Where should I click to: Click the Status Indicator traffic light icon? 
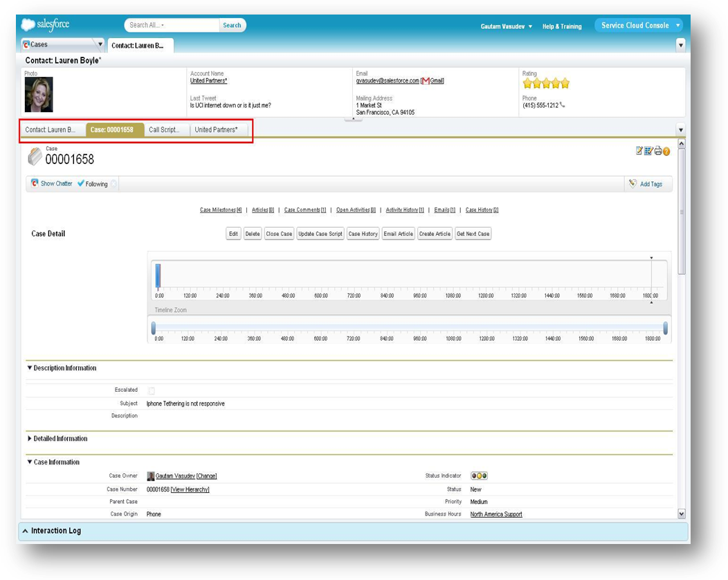tap(478, 476)
